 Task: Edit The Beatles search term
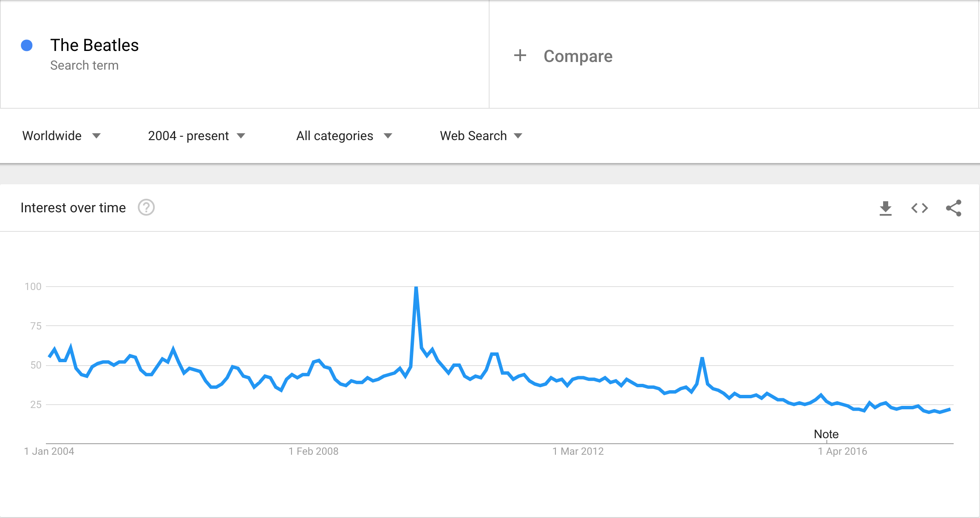pyautogui.click(x=94, y=45)
